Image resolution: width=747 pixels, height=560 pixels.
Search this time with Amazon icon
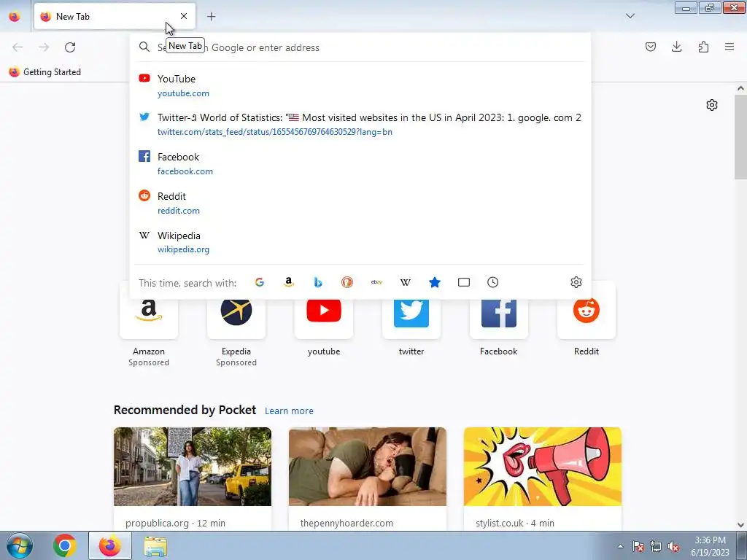288,282
